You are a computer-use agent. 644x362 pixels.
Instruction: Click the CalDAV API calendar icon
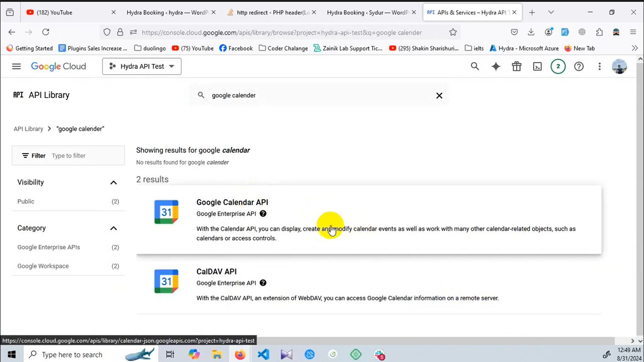pyautogui.click(x=166, y=281)
